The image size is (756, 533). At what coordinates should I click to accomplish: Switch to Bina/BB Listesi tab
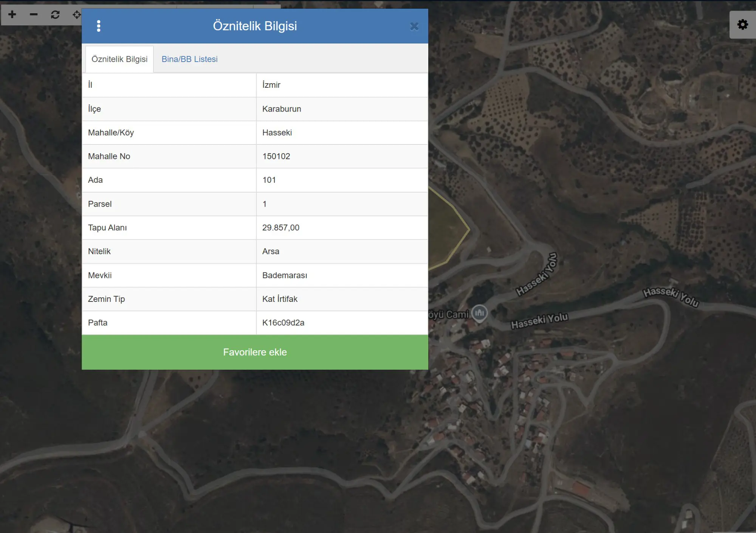(189, 59)
